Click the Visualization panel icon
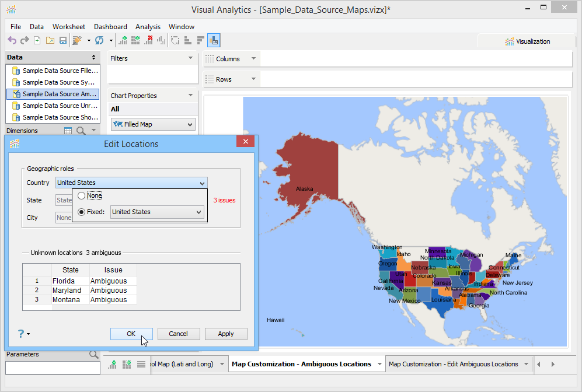Image resolution: width=582 pixels, height=392 pixels. 509,41
